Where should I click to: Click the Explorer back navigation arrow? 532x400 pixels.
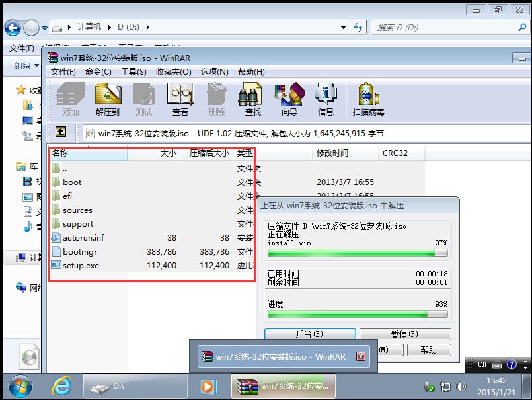[13, 28]
